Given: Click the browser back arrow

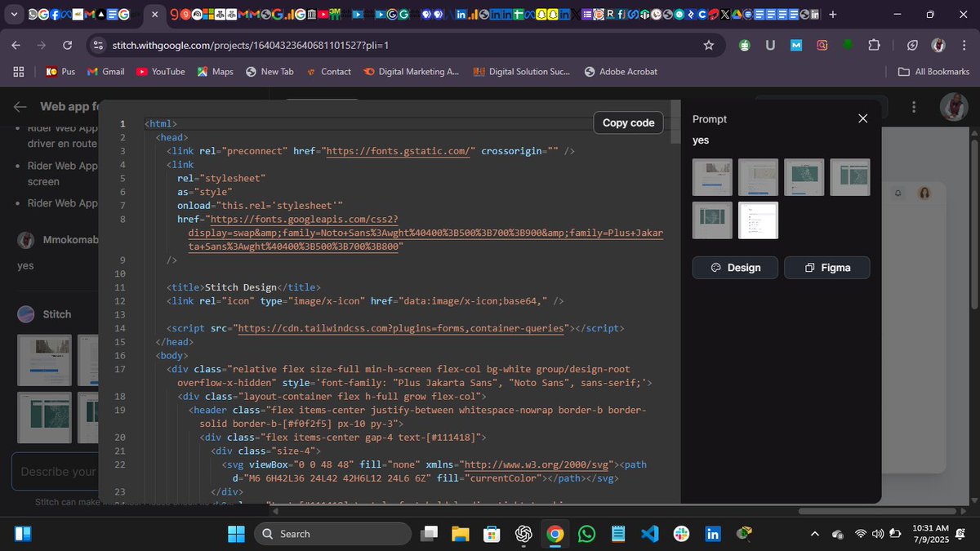Looking at the screenshot, I should coord(16,45).
